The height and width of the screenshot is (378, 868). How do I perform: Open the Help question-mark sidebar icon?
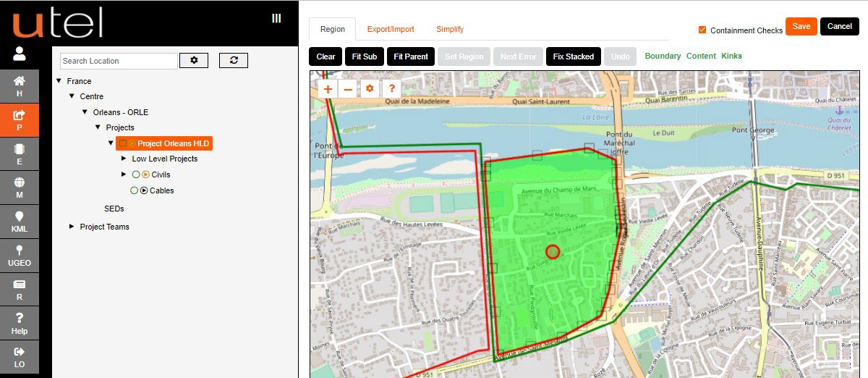(20, 324)
